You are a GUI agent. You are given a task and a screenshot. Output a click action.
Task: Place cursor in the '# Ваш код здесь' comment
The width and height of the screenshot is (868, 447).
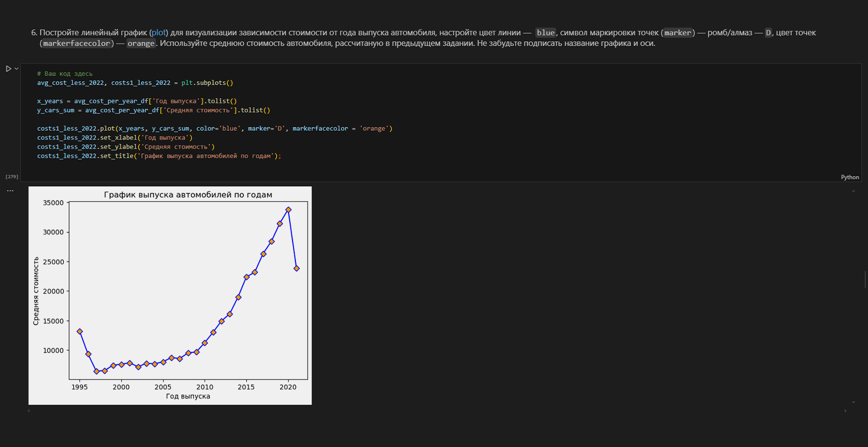coord(65,74)
